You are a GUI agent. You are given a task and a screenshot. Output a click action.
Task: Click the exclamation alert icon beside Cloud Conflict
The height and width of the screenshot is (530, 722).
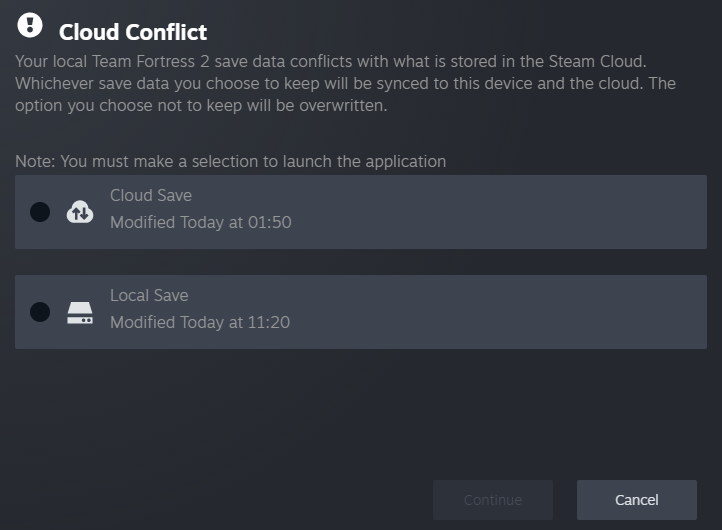[31, 25]
